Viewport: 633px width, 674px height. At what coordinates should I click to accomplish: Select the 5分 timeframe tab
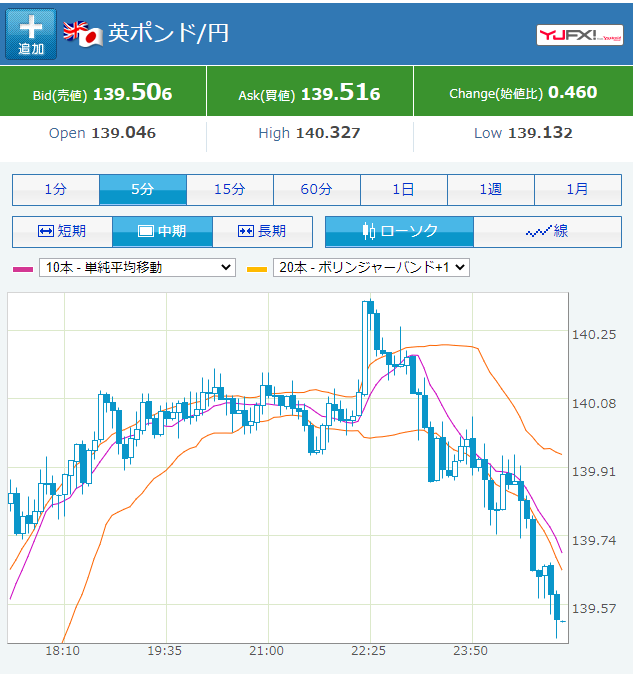pyautogui.click(x=143, y=190)
